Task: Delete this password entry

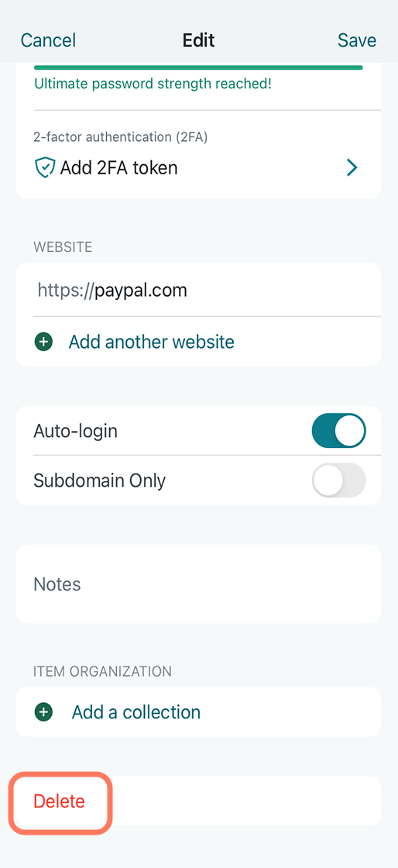Action: tap(59, 801)
